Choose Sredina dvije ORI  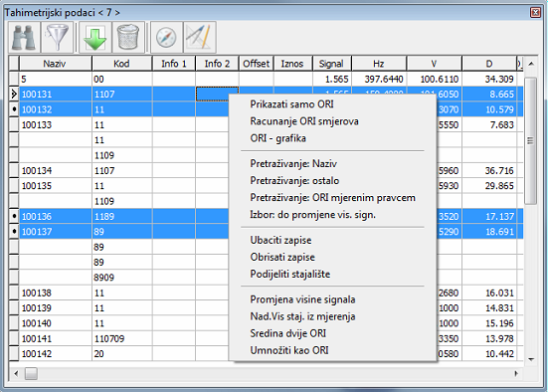pos(288,333)
